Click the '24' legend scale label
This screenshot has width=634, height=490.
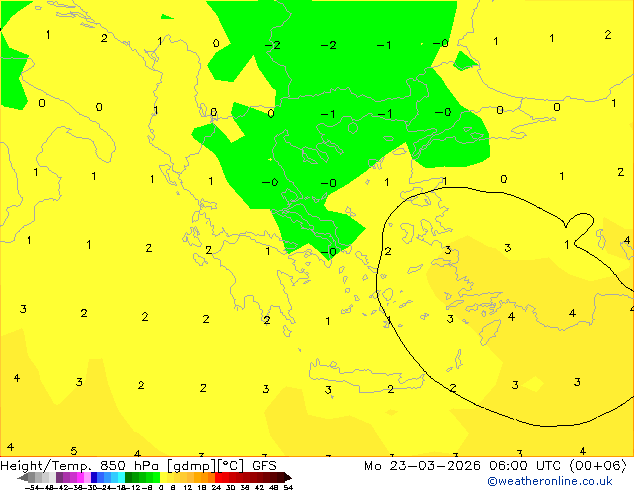point(216,487)
